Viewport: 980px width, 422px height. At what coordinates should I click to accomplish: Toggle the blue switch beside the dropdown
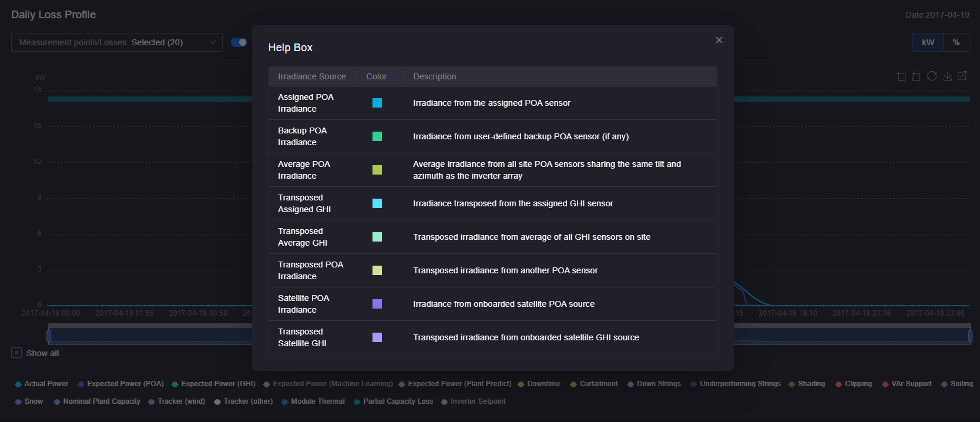[x=239, y=42]
